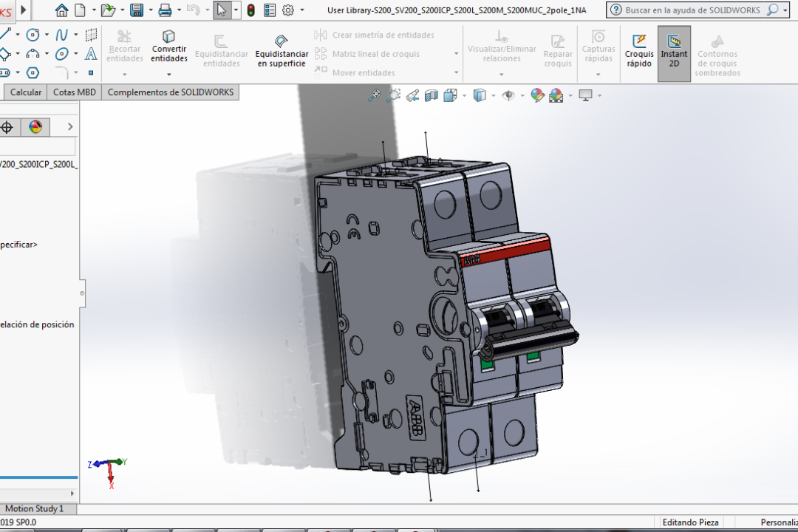Select the Spline sketch tool
The width and height of the screenshot is (798, 532).
pyautogui.click(x=61, y=35)
